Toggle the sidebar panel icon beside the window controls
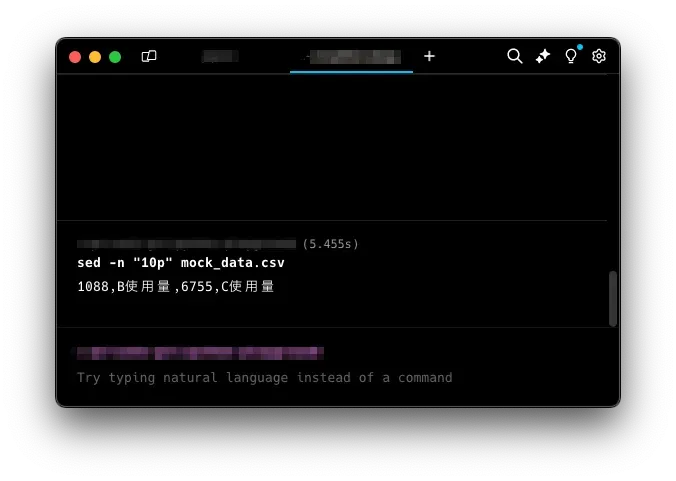 click(149, 56)
